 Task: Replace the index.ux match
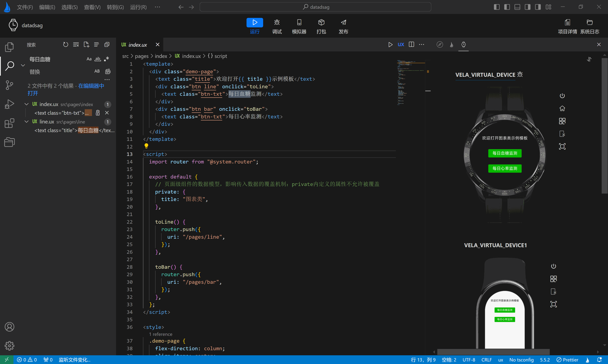point(98,113)
